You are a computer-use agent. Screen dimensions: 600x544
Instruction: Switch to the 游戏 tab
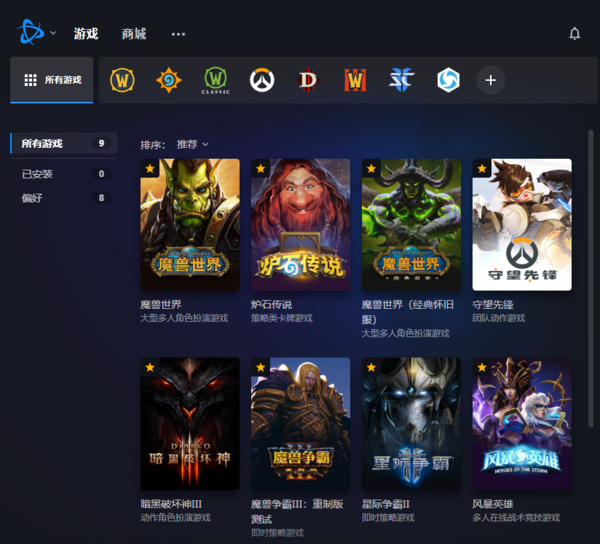(86, 34)
